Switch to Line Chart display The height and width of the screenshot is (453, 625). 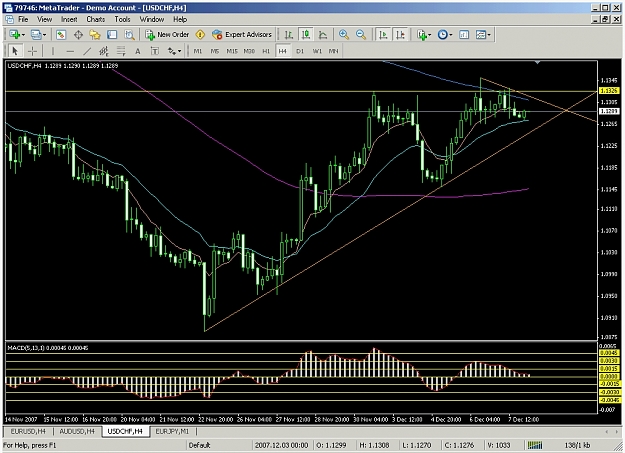point(323,35)
